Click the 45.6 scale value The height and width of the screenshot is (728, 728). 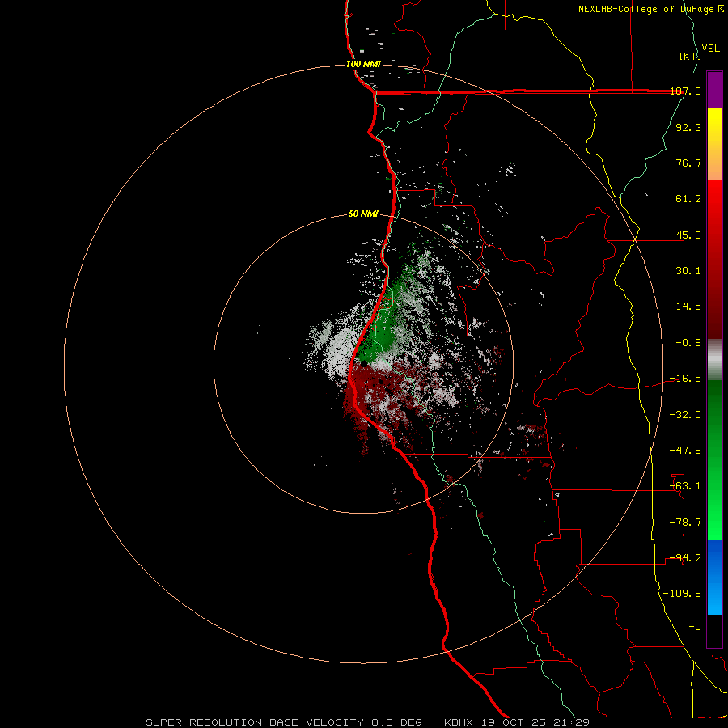pyautogui.click(x=688, y=235)
